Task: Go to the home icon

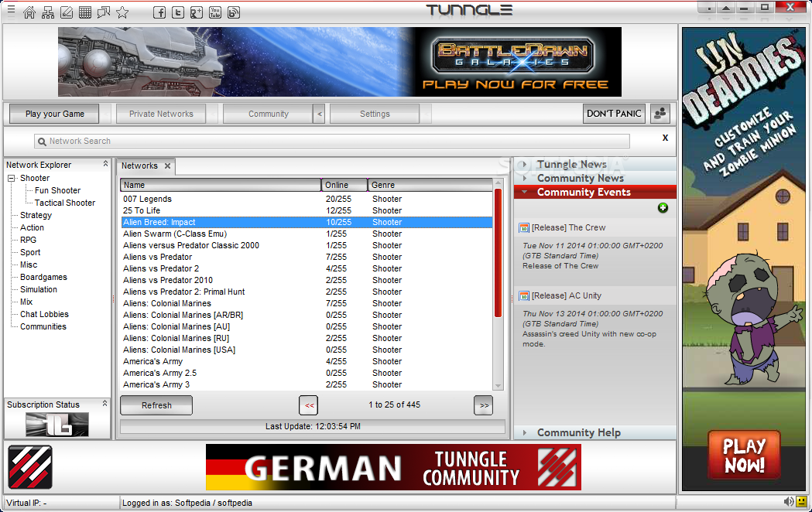Action: point(29,12)
